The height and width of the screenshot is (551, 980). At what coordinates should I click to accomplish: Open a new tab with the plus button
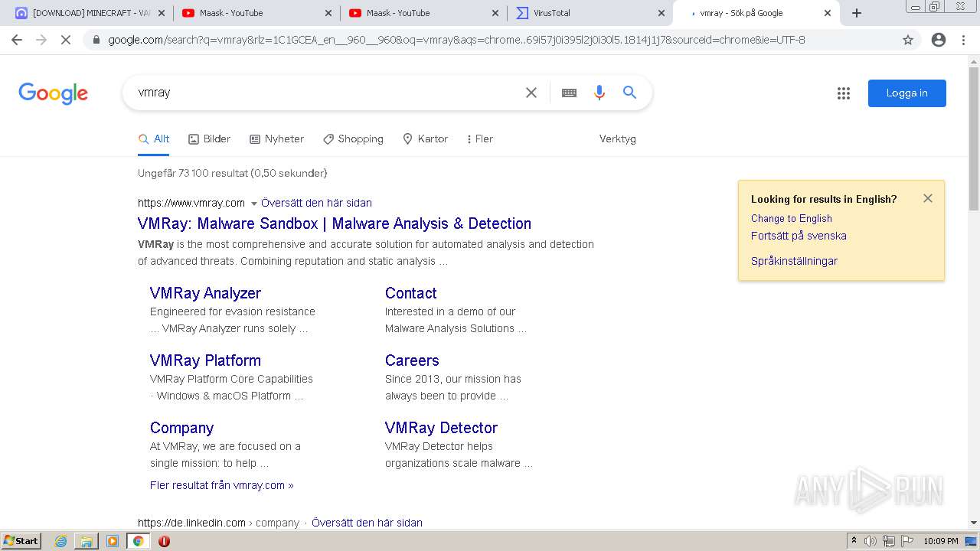tap(857, 13)
